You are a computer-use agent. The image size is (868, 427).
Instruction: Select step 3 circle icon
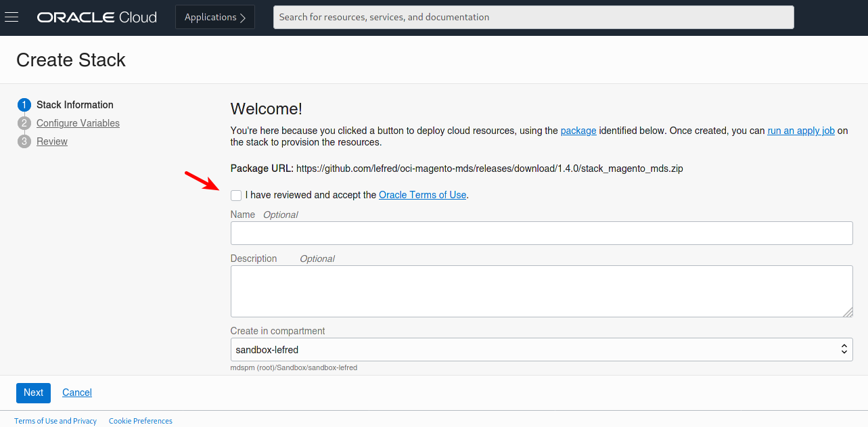pos(24,141)
